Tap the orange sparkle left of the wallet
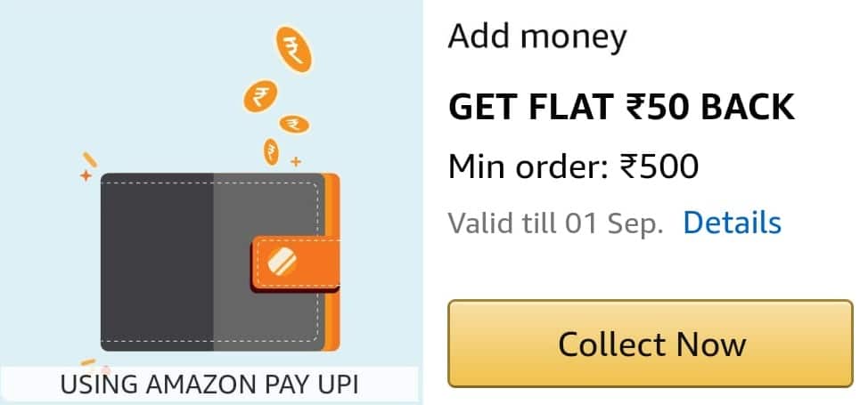The width and height of the screenshot is (868, 405). (86, 176)
